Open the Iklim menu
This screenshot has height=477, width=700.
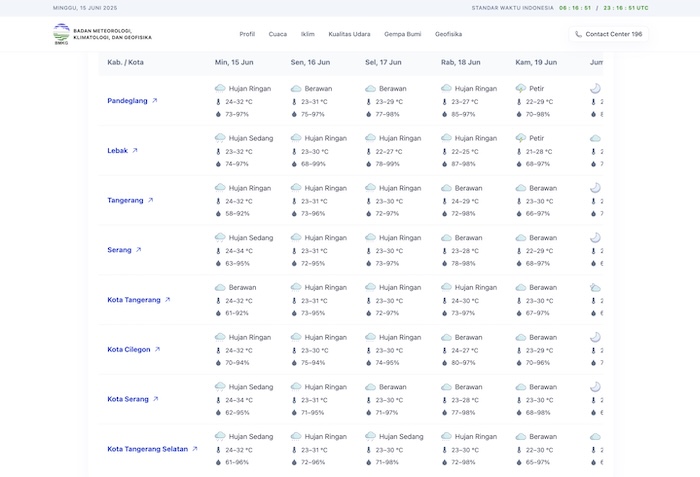pos(308,34)
